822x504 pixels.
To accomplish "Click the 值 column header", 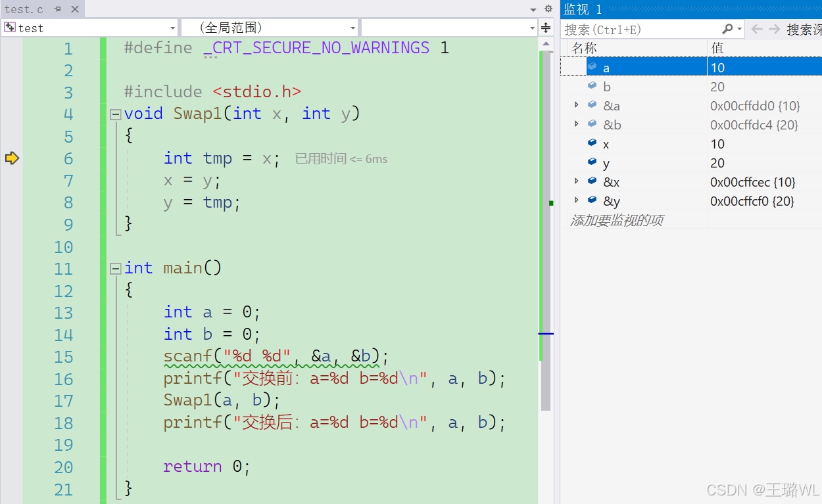I will click(x=717, y=48).
